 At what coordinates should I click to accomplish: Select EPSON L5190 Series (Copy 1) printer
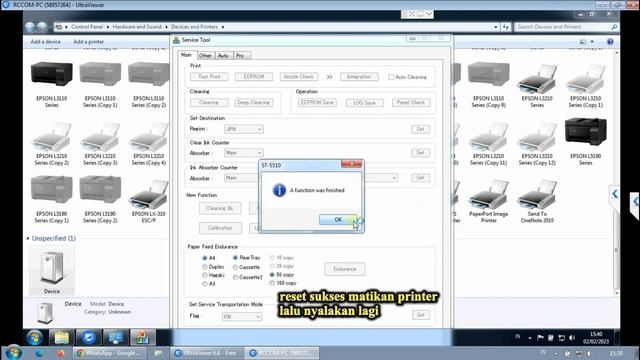tap(51, 189)
